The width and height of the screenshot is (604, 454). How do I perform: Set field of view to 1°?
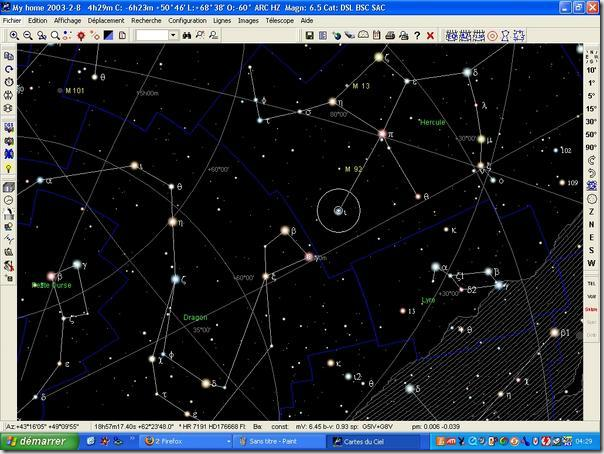[591, 83]
